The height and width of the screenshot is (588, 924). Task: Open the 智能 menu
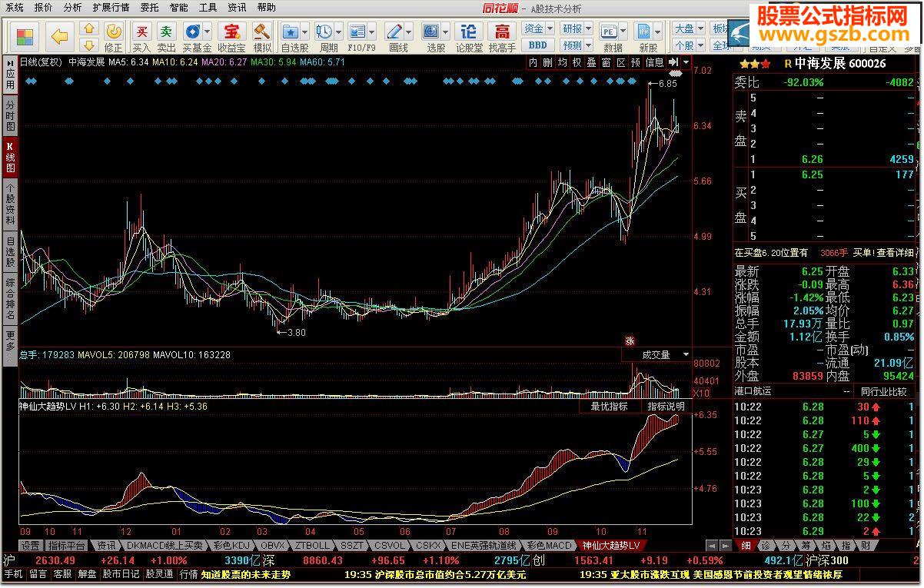pyautogui.click(x=178, y=8)
